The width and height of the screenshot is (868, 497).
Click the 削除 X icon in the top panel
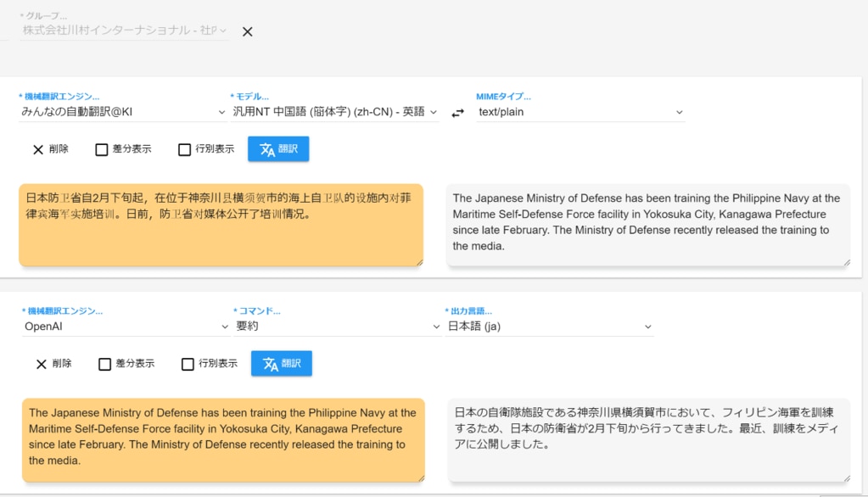pos(38,149)
